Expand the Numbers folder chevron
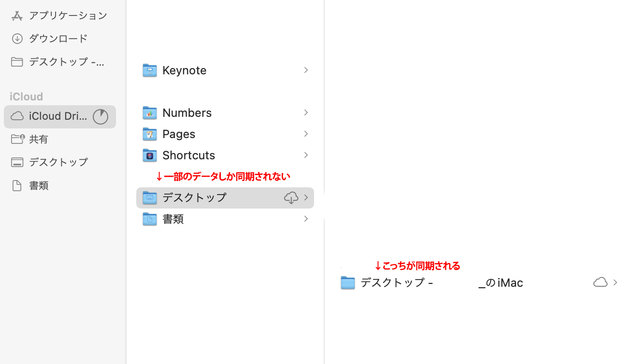The image size is (632, 364). pyautogui.click(x=306, y=112)
